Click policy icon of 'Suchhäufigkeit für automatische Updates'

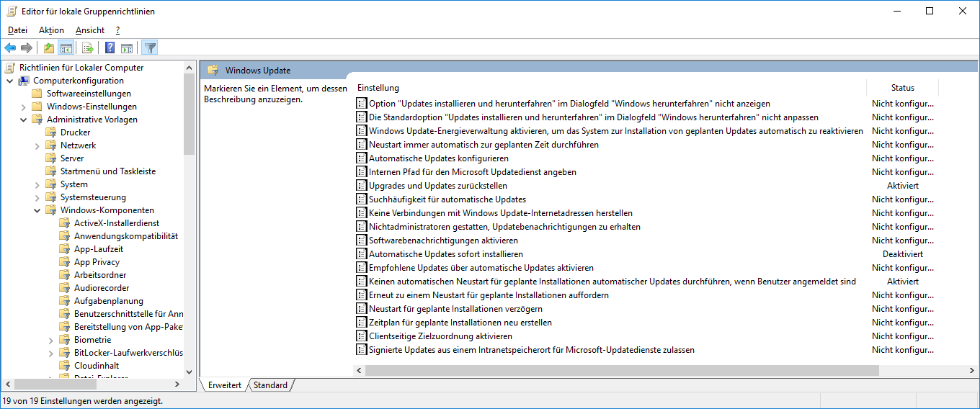click(362, 199)
